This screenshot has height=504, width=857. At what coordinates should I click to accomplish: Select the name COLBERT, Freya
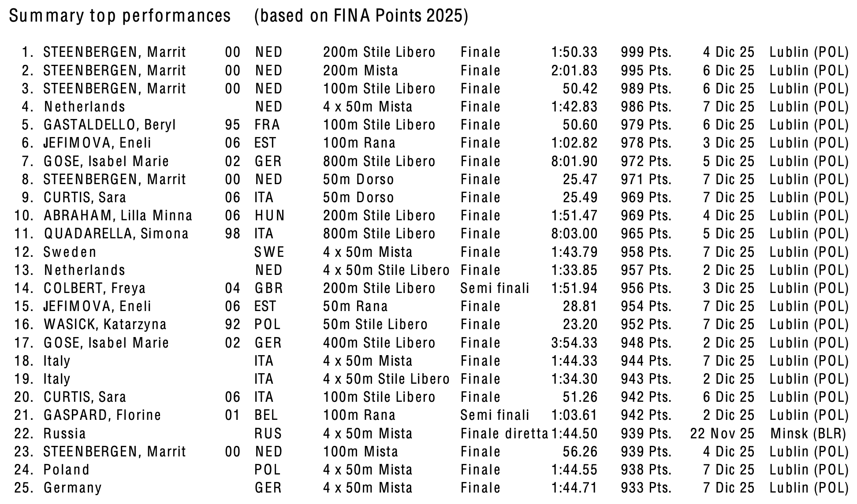(94, 289)
